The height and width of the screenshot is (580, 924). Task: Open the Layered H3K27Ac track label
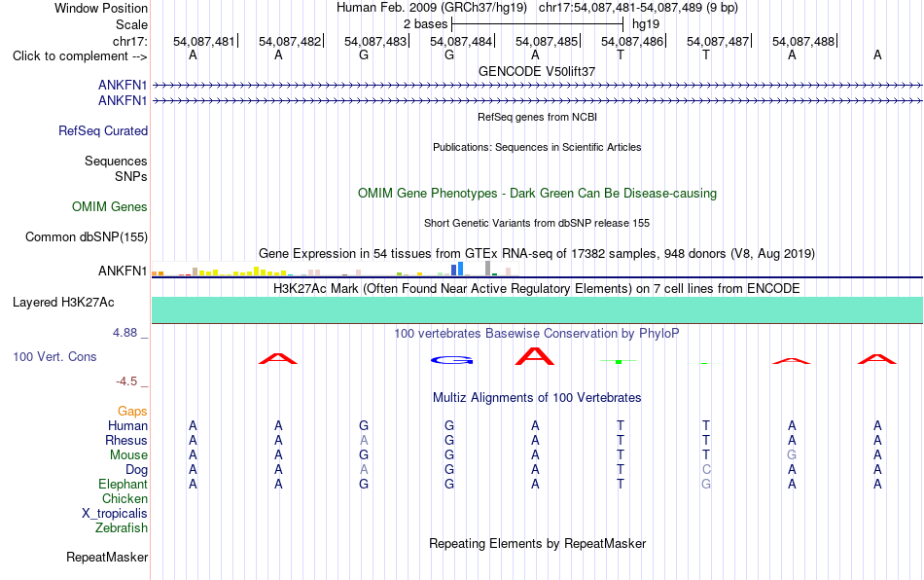(x=63, y=303)
